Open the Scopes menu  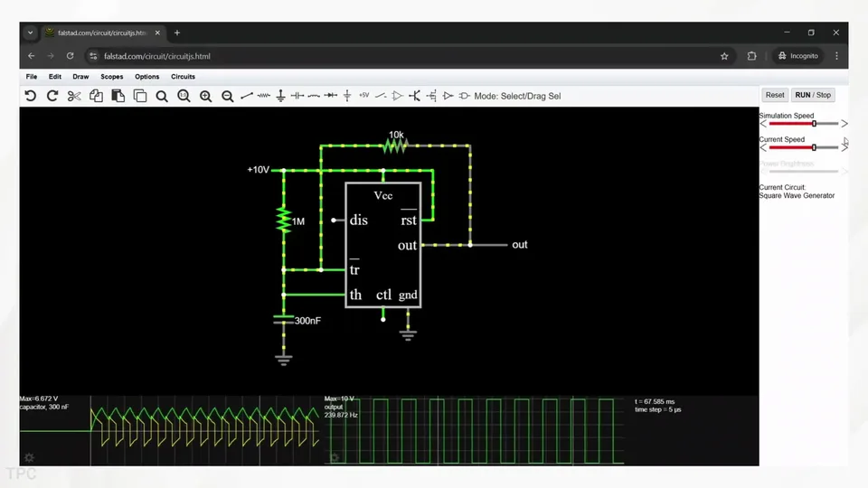click(x=112, y=76)
